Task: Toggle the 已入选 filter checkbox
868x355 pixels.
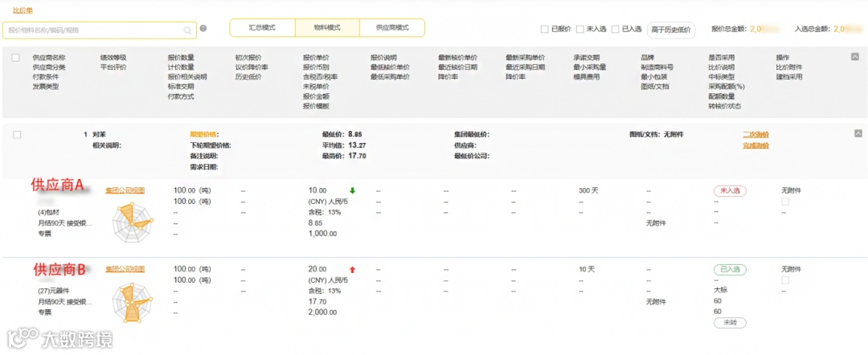Action: [x=616, y=29]
